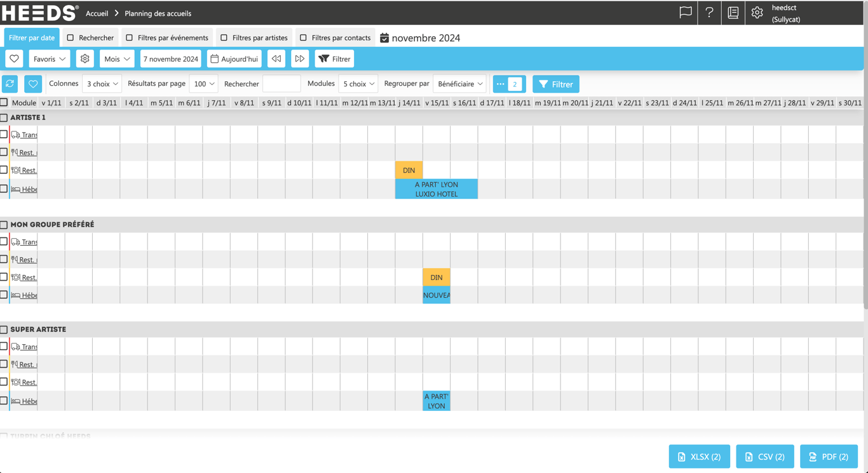
Task: Click the plate icon in ARTISTE 1
Action: pyautogui.click(x=15, y=170)
